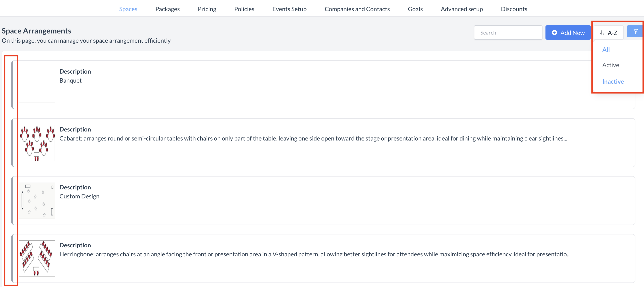Screen dimensions: 644x287
Task: Open Companies and Contacts tab
Action: tap(357, 9)
